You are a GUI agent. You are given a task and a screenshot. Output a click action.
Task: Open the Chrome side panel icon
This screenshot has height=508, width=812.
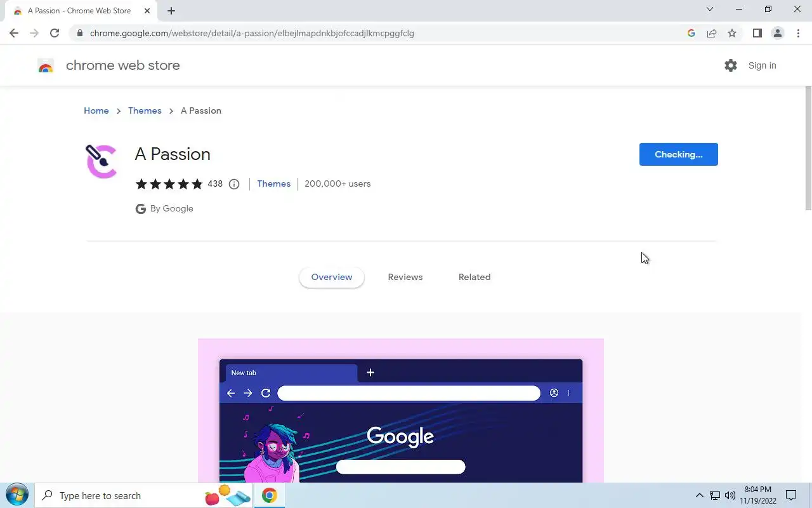757,33
